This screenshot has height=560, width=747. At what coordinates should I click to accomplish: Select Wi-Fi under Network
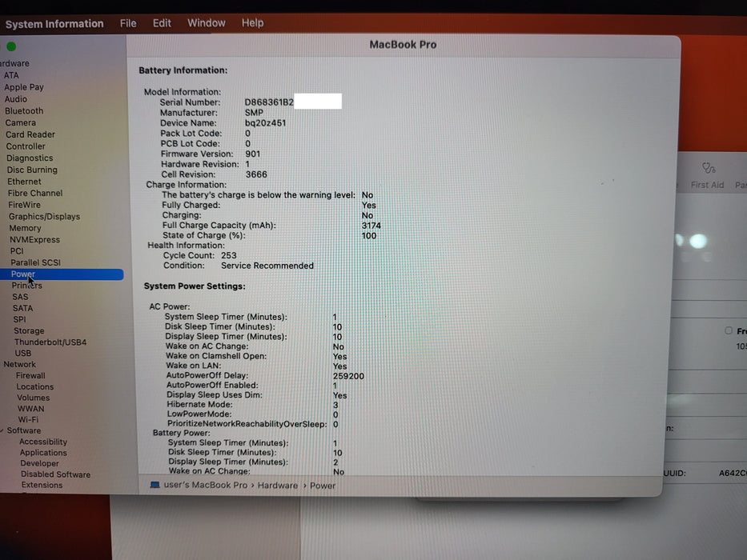(x=29, y=419)
